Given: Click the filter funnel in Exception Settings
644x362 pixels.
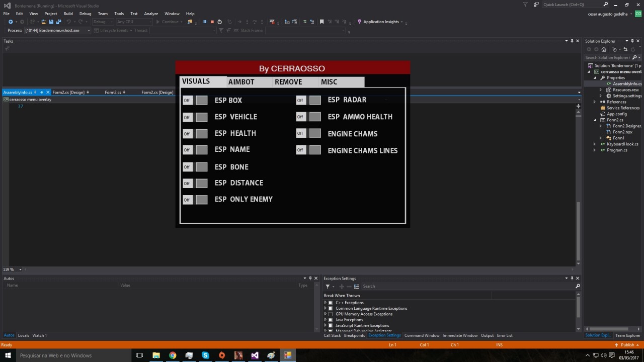Looking at the screenshot, I should (328, 286).
